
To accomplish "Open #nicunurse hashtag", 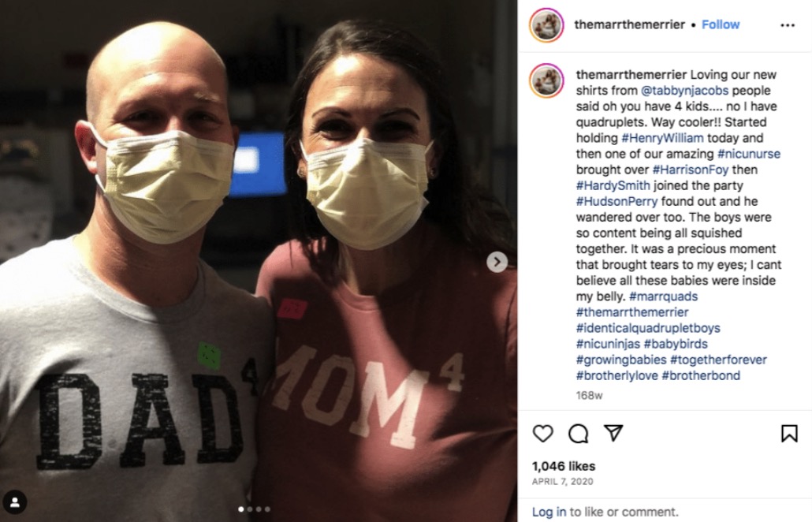I will (x=748, y=154).
